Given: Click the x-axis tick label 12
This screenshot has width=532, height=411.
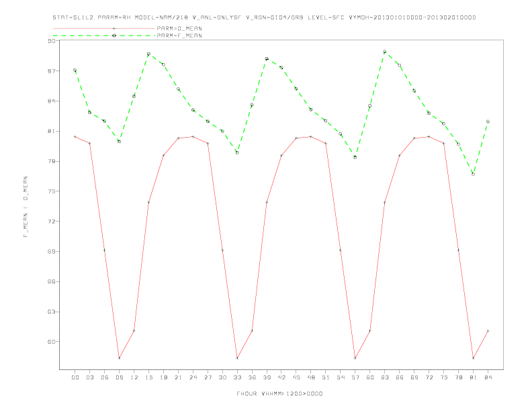Looking at the screenshot, I should (134, 377).
